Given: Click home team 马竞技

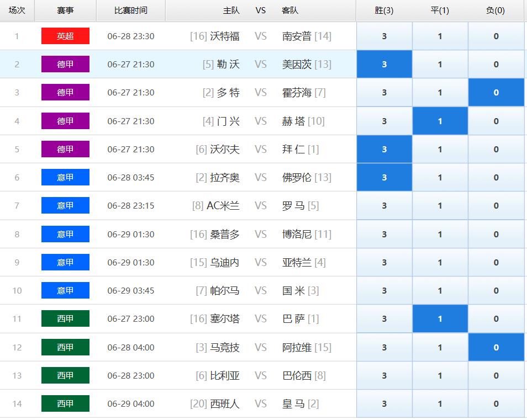Looking at the screenshot, I should tap(224, 347).
